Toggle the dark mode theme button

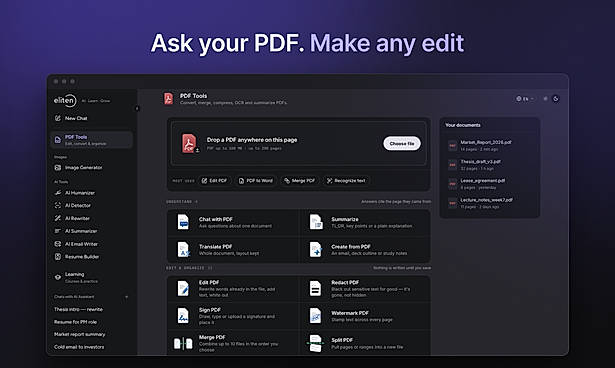pos(556,99)
